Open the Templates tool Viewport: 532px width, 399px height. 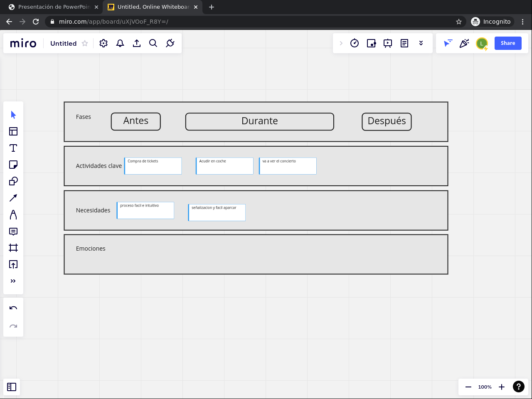[x=13, y=131]
